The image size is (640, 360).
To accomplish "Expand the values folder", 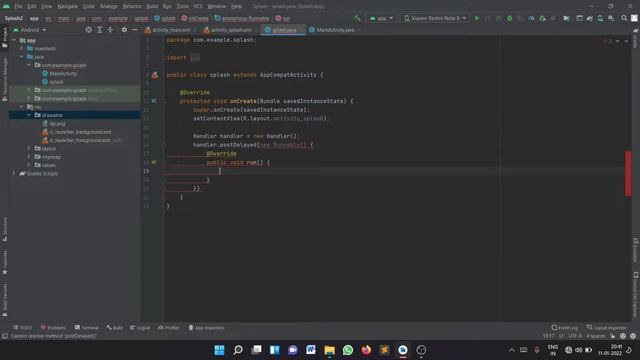I will 29,165.
